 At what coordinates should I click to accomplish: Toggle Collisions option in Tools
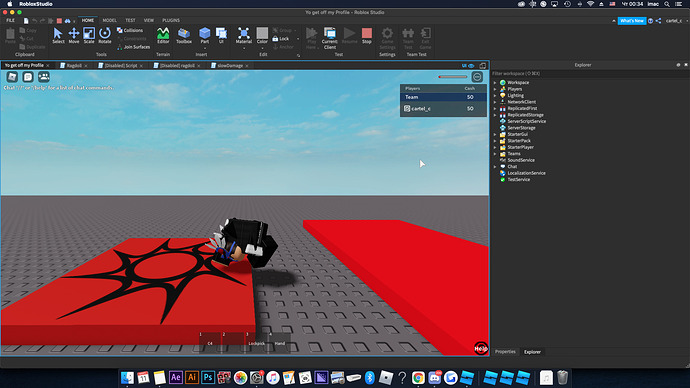[x=130, y=30]
